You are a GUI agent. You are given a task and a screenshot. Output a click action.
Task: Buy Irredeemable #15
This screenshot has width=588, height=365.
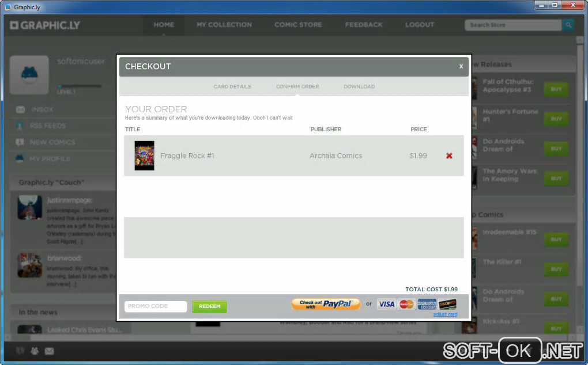[556, 239]
